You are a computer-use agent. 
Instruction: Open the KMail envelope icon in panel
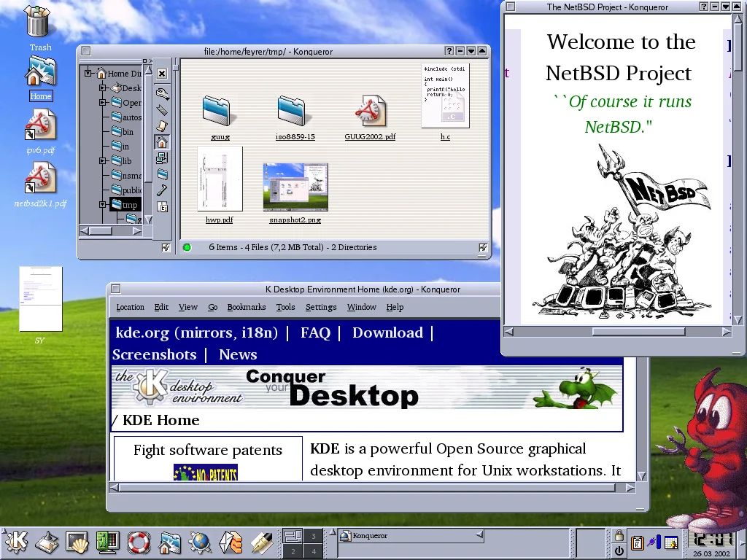click(x=231, y=542)
